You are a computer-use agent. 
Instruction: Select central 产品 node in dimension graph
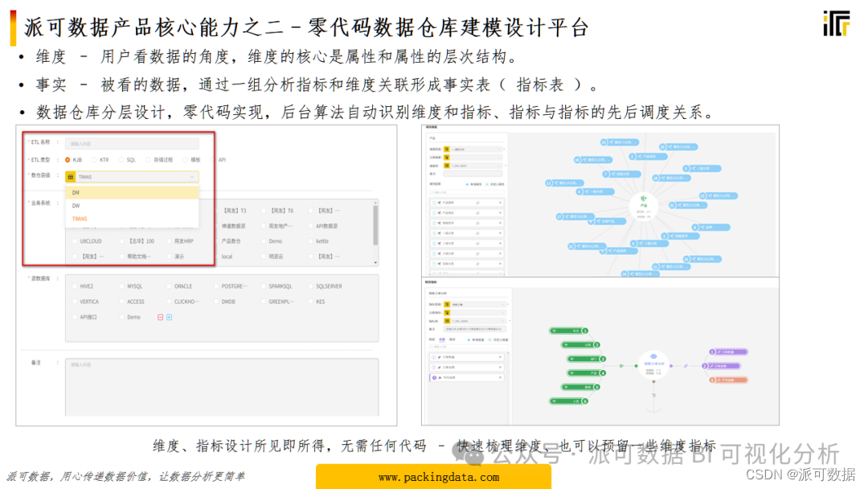click(x=644, y=207)
